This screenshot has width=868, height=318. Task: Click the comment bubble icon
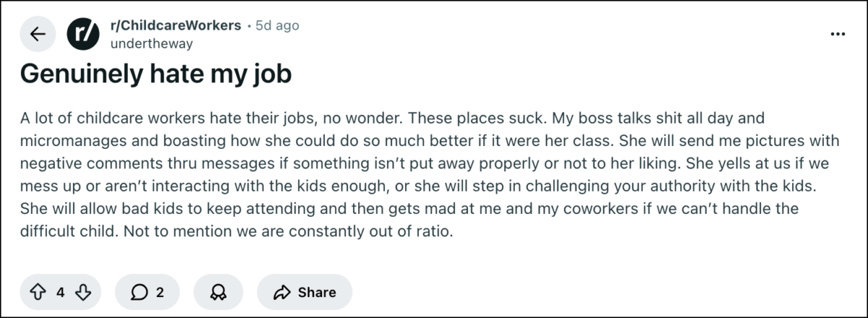click(x=140, y=292)
